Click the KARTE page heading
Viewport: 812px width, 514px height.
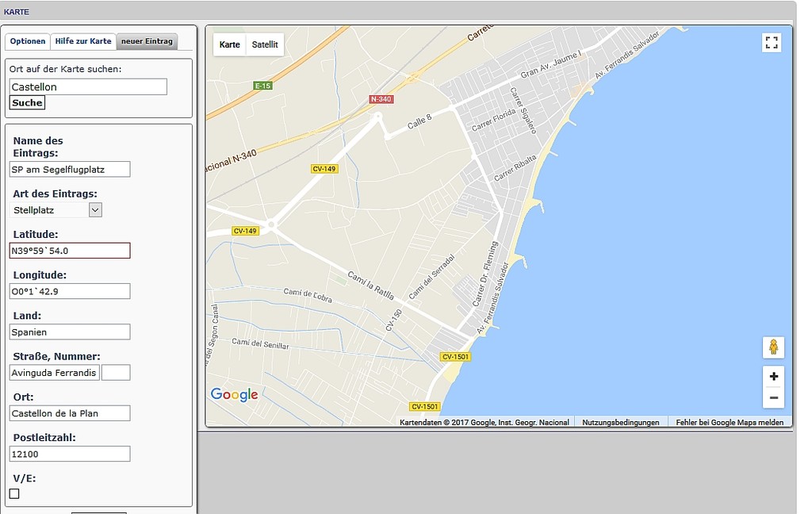(x=17, y=11)
